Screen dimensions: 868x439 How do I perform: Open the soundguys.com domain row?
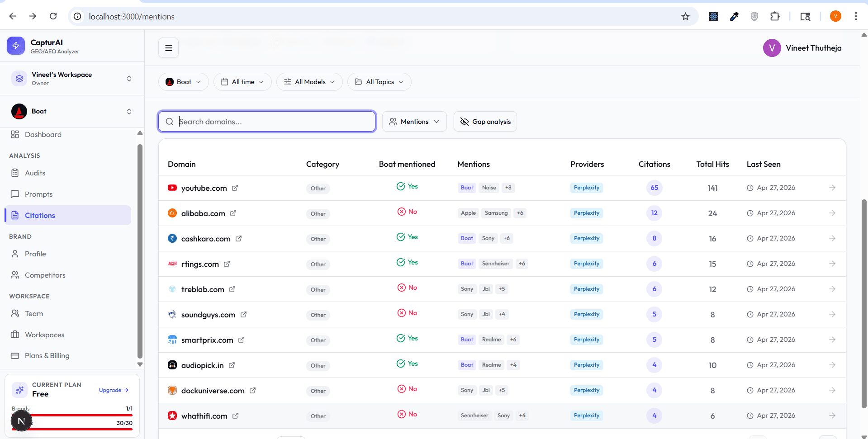(502, 315)
